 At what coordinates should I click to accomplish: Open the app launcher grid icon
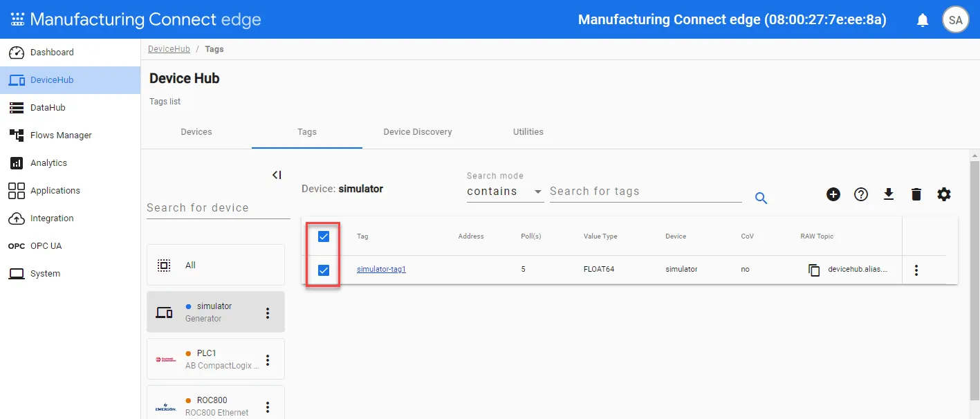(x=17, y=19)
